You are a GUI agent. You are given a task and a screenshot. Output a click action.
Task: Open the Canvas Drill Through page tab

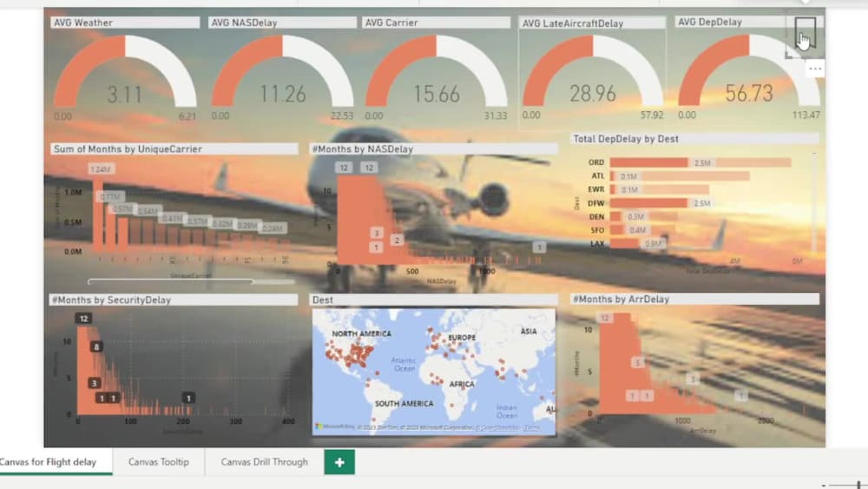264,462
